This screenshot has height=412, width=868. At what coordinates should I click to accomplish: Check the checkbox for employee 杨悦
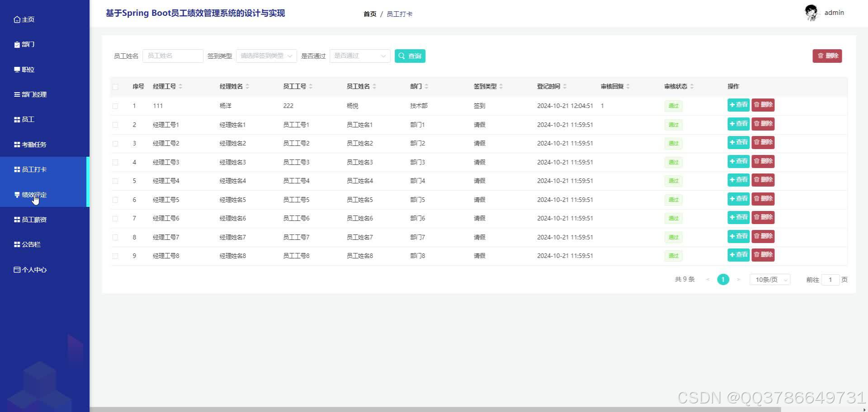click(115, 106)
